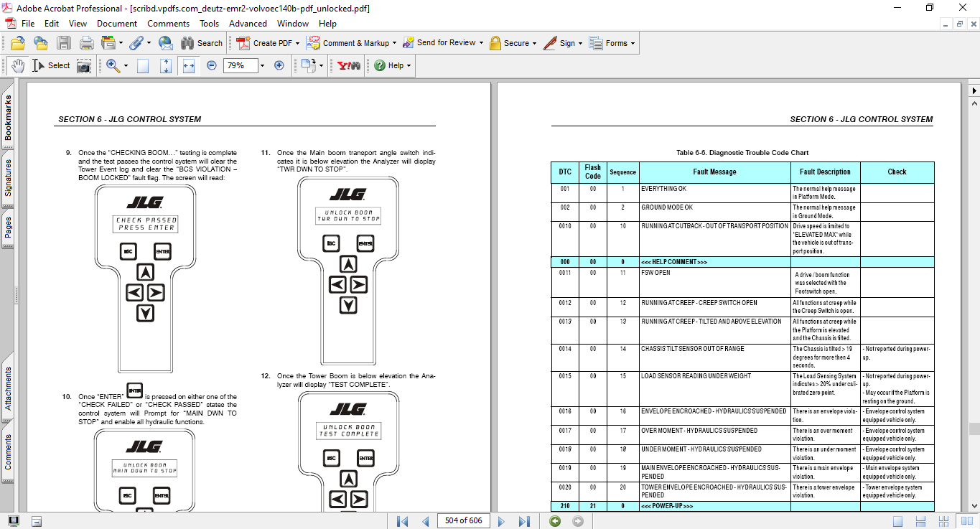Click the Open file folder icon
Image resolution: width=980 pixels, height=529 pixels.
[18, 43]
